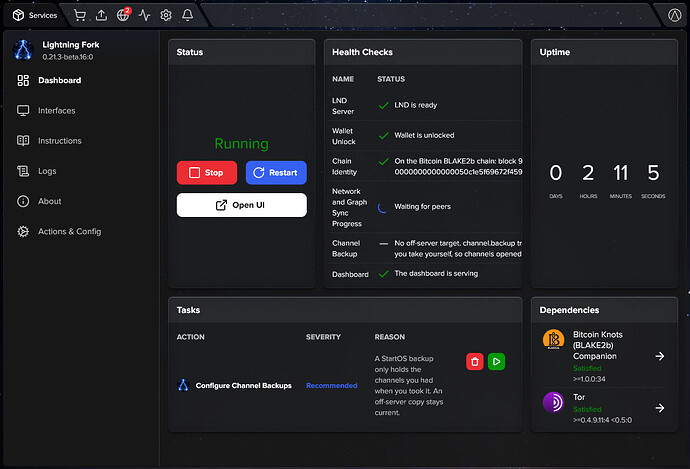Open the Marketplace cart icon

pyautogui.click(x=80, y=15)
